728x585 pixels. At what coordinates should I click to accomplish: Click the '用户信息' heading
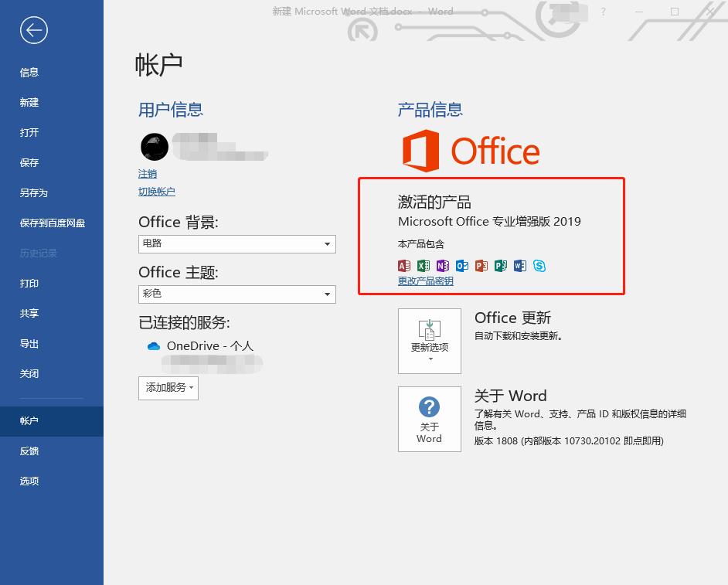coord(170,110)
